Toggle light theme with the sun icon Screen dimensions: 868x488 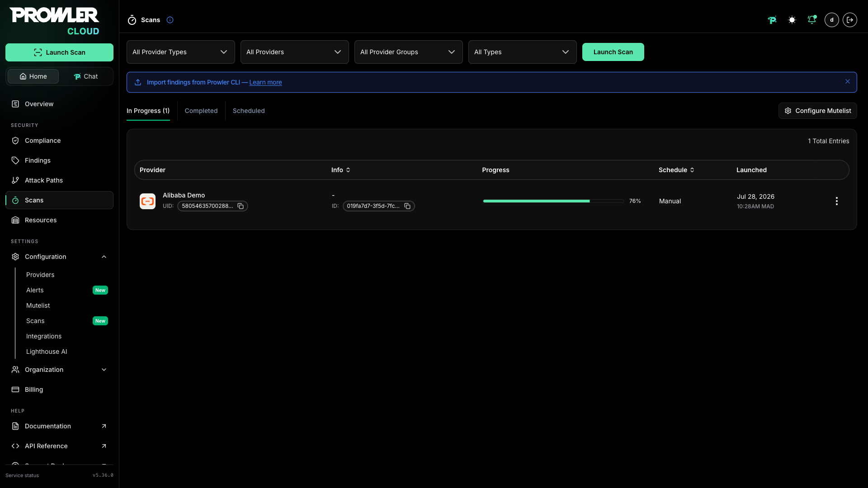(792, 20)
